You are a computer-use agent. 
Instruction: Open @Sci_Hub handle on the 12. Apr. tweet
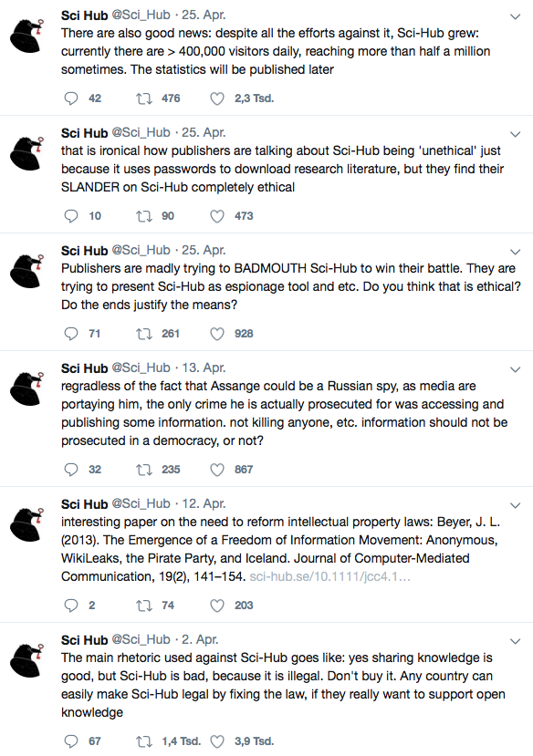point(141,503)
